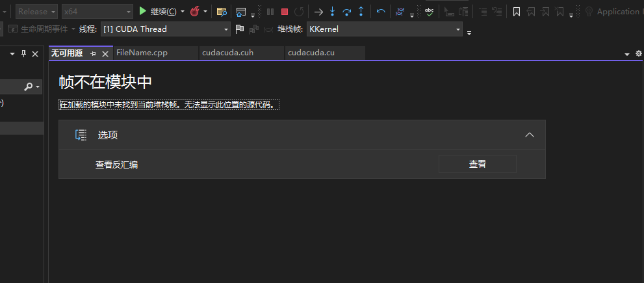The height and width of the screenshot is (283, 644).
Task: Click the crossed purple-blue lines debug icon
Action: click(400, 12)
